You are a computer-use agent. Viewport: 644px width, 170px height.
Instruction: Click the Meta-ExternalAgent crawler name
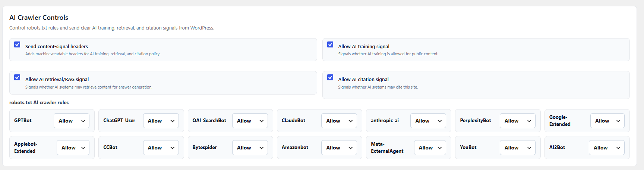(x=387, y=148)
